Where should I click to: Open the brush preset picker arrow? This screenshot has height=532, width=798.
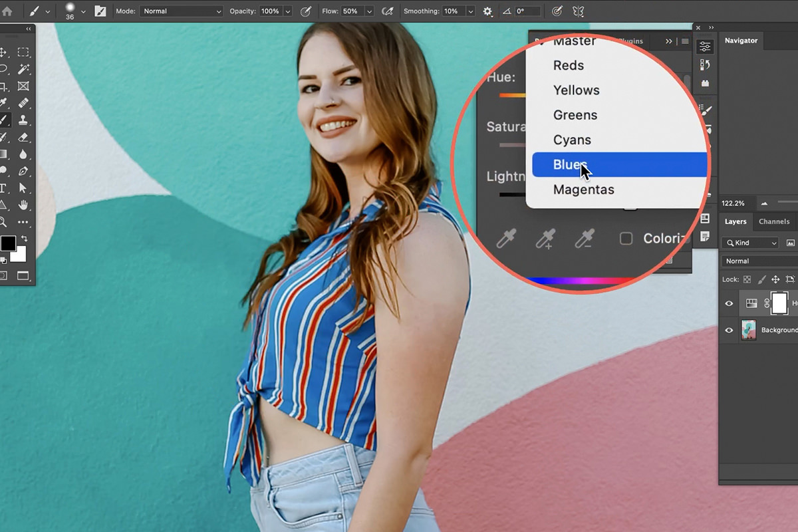coord(84,11)
